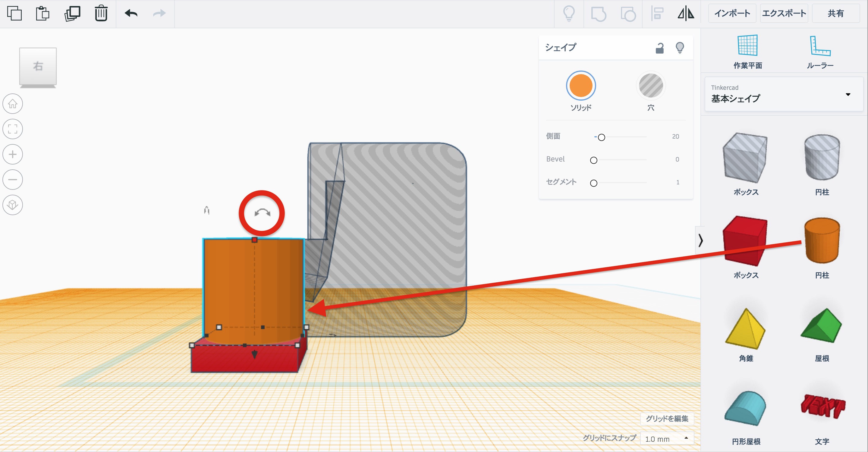Screen dimensions: 868x452
Task: Delete selection with trash icon
Action: pos(101,14)
